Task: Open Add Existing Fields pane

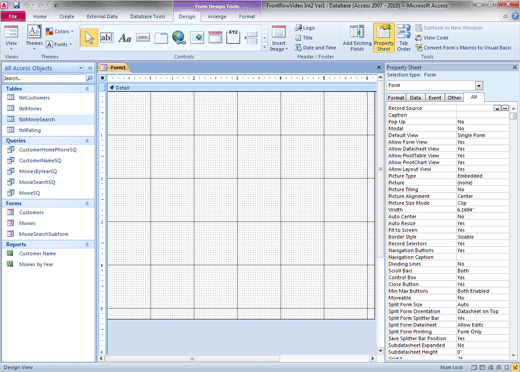Action: click(357, 38)
